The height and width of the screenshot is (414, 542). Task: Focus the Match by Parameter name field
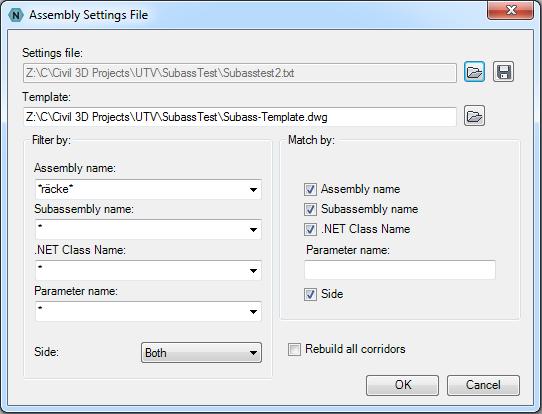point(400,270)
